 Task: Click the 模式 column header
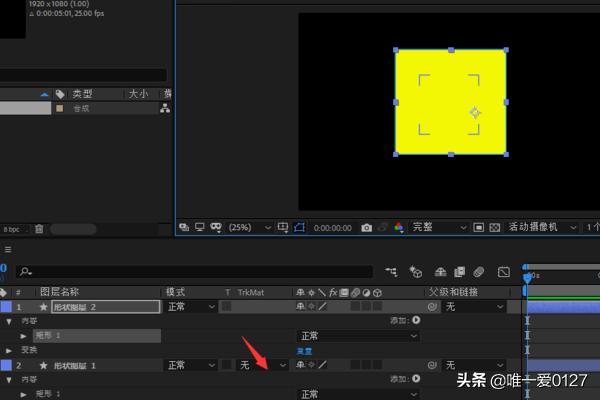[x=176, y=292]
